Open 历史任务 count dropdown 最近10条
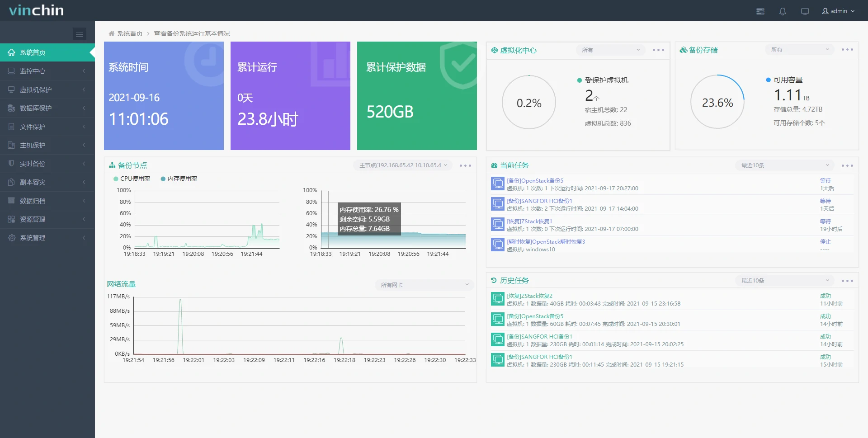Image resolution: width=868 pixels, height=438 pixels. click(x=784, y=281)
